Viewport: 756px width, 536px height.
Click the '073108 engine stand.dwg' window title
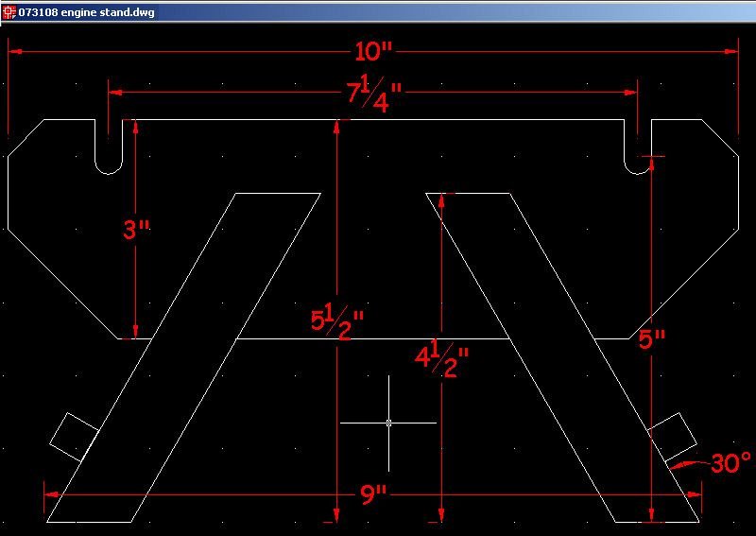(87, 12)
